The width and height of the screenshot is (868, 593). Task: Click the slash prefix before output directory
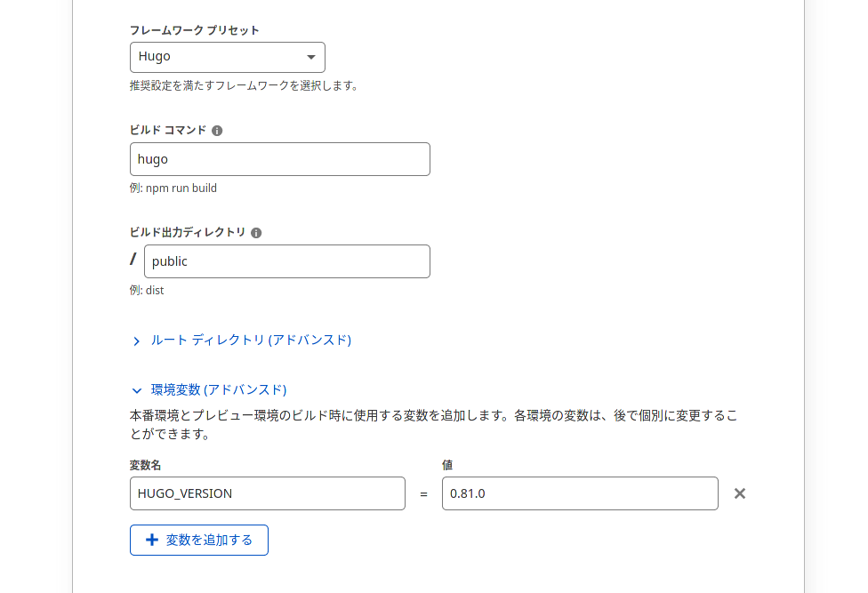tap(133, 260)
